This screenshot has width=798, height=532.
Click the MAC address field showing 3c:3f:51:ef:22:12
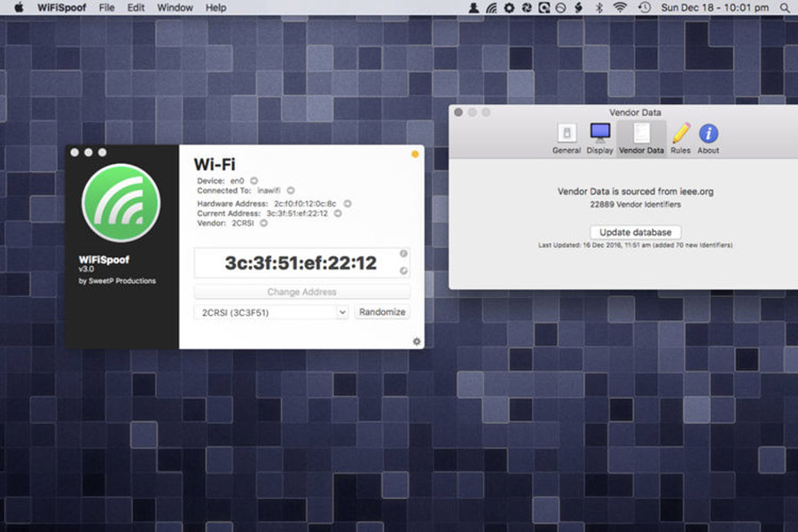coord(301,262)
